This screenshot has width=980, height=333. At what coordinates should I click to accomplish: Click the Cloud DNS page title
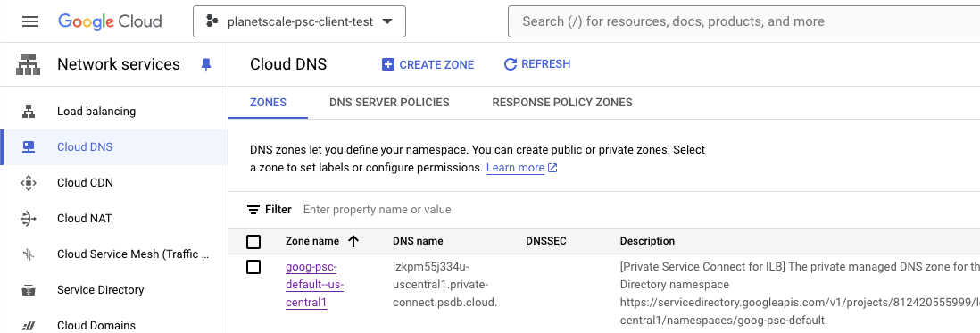pos(288,64)
